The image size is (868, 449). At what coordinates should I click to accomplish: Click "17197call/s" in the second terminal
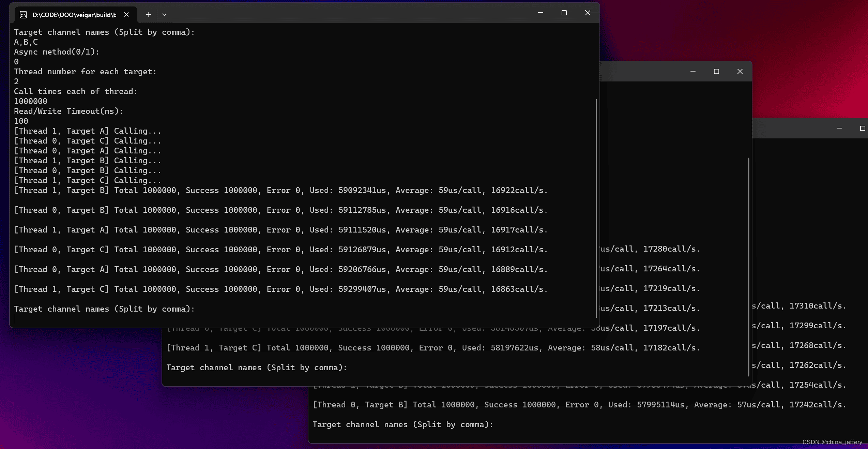coord(671,328)
